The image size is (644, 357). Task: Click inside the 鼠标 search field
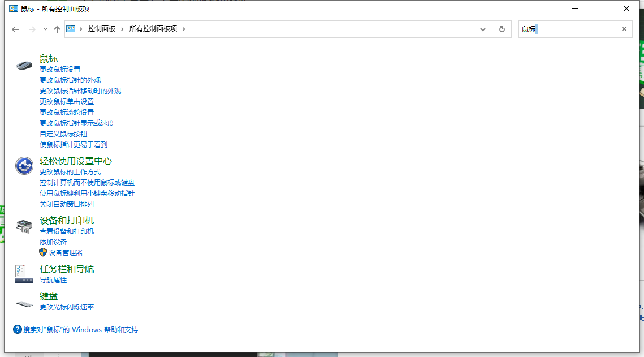point(571,29)
